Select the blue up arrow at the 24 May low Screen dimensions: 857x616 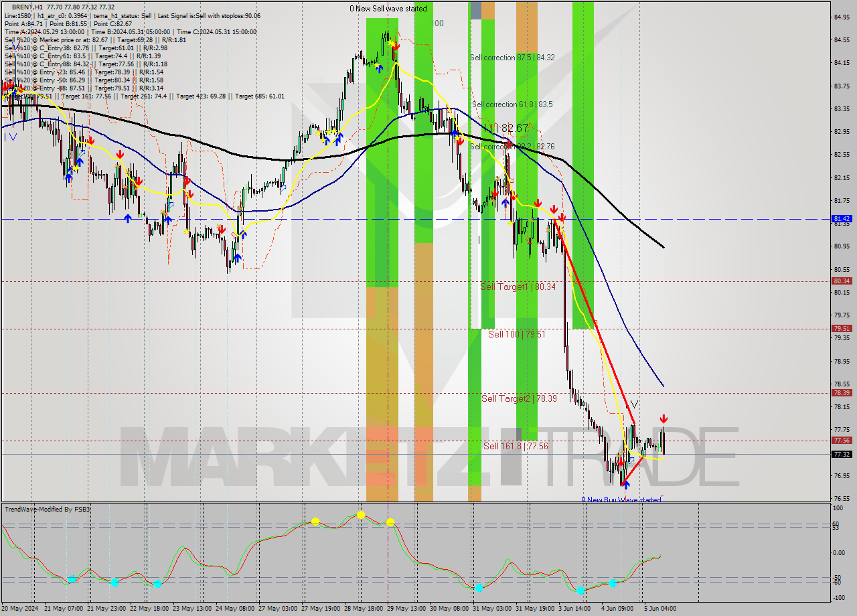[x=238, y=257]
